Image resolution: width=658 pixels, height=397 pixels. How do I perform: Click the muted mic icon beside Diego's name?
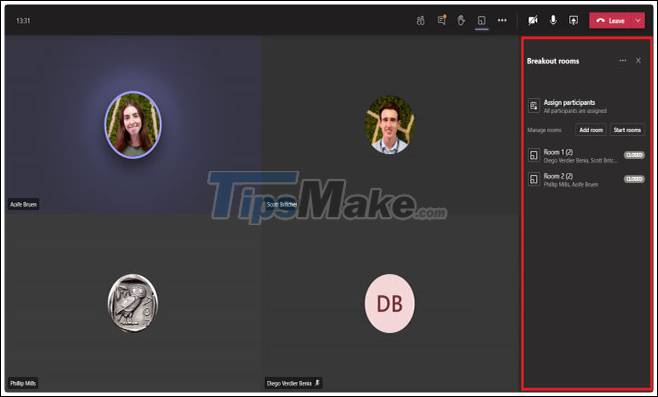[317, 383]
